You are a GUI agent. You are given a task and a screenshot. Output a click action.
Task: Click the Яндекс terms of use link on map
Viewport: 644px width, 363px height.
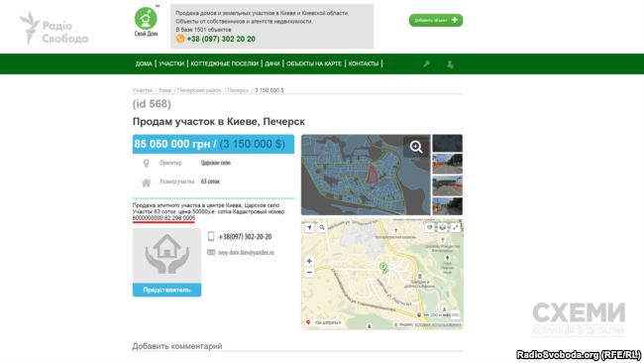click(437, 324)
